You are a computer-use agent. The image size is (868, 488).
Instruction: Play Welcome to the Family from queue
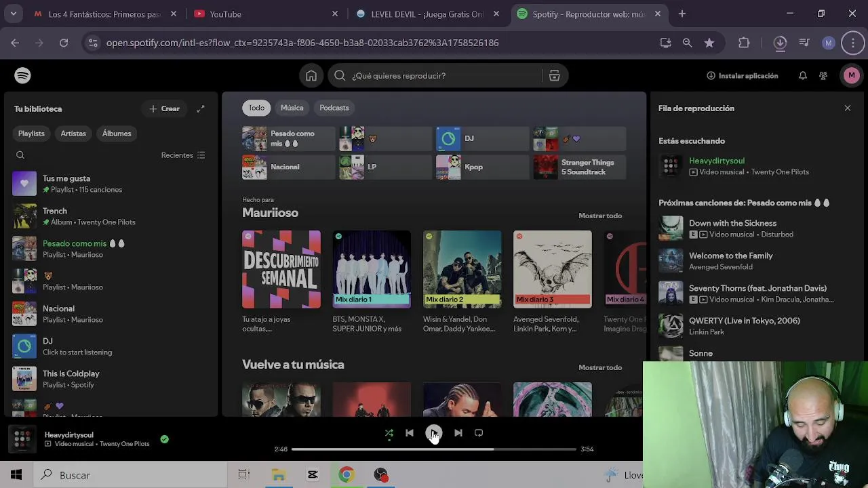[754, 261]
